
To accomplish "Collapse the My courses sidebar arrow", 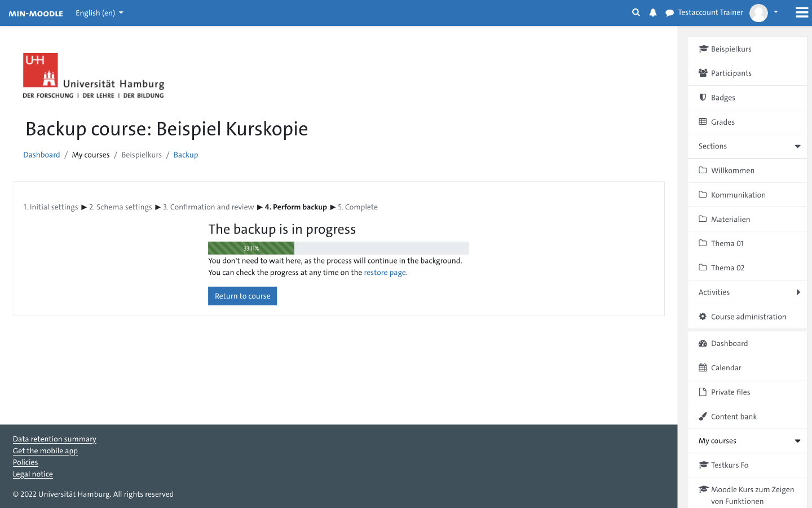I will click(797, 441).
